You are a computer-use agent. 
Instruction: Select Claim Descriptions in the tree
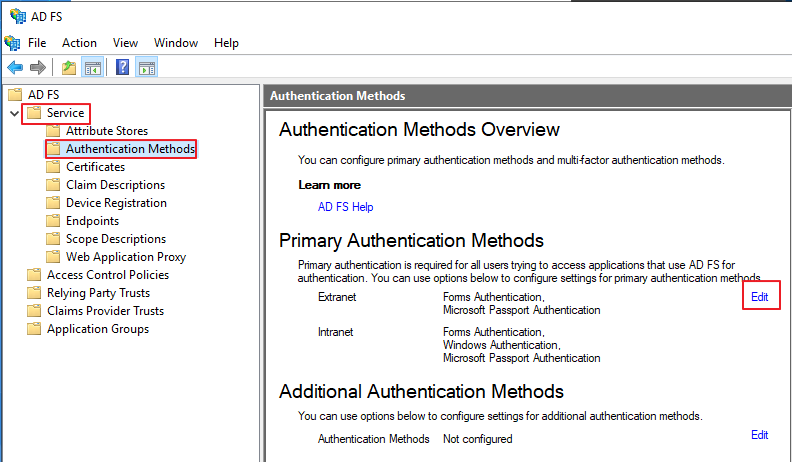click(x=116, y=185)
